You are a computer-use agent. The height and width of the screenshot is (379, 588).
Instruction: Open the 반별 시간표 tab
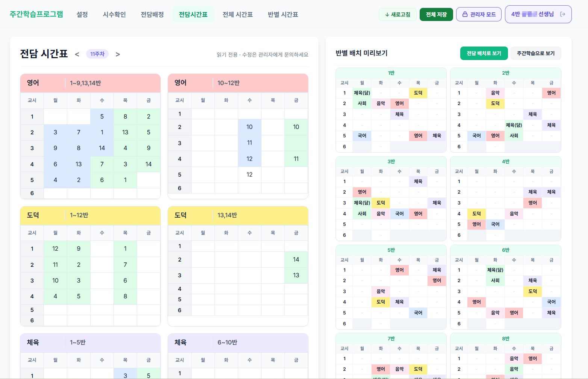click(x=283, y=14)
